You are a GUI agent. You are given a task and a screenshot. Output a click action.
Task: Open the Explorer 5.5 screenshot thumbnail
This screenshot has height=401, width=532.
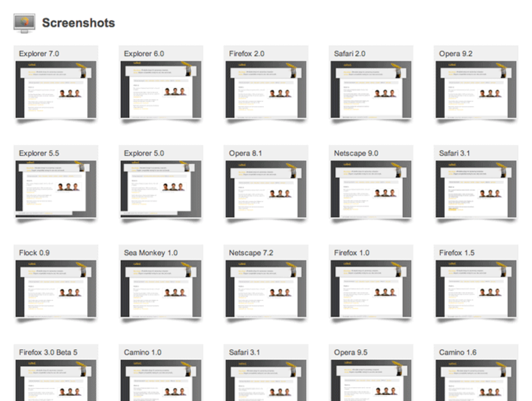tap(56, 189)
